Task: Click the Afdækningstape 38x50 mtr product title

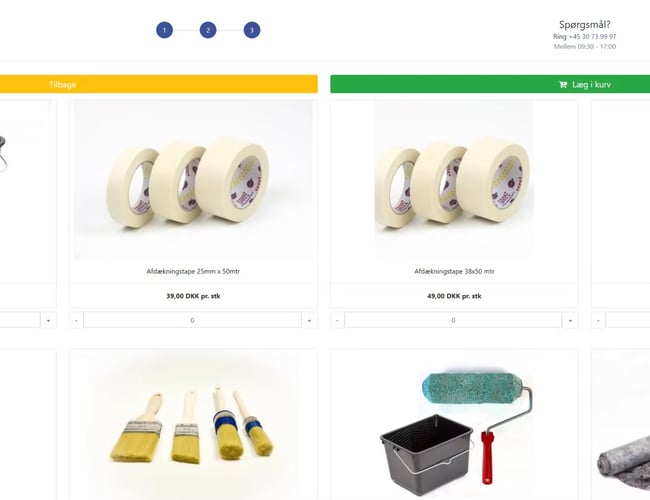Action: tap(454, 271)
